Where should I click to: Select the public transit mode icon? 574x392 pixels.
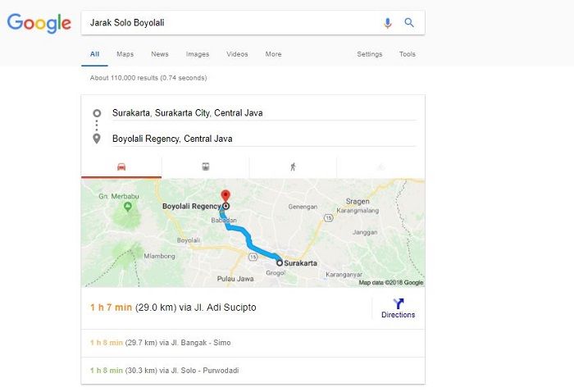tap(206, 167)
